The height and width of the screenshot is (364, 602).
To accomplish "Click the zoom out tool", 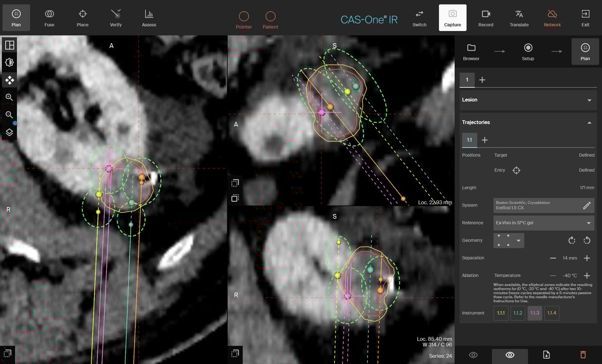I will point(9,115).
